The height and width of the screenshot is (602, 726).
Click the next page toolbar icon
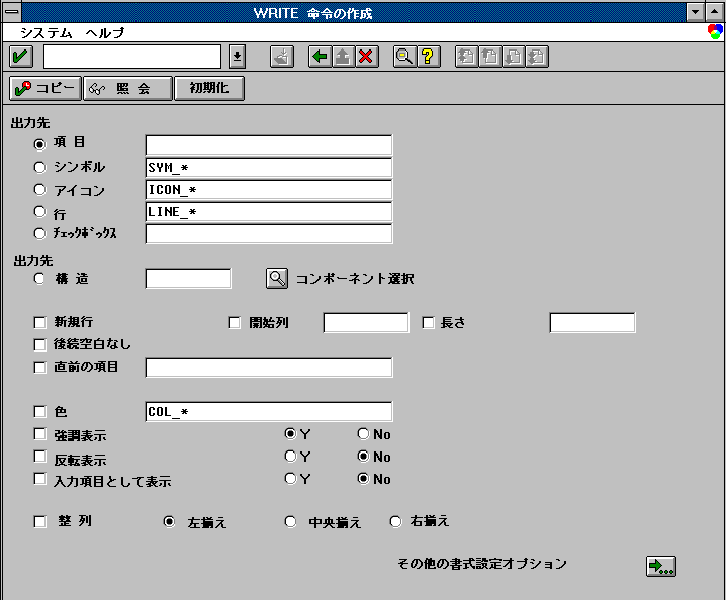click(x=513, y=57)
